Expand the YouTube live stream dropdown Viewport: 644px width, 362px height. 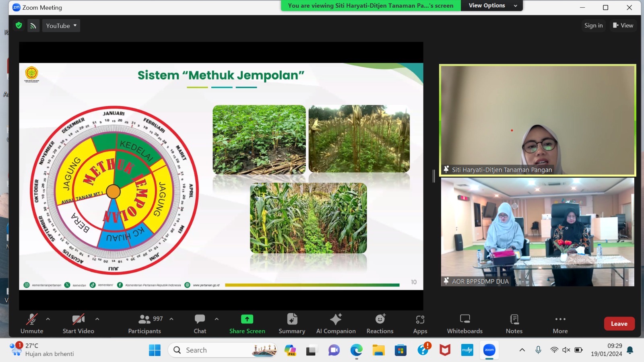[x=61, y=26]
